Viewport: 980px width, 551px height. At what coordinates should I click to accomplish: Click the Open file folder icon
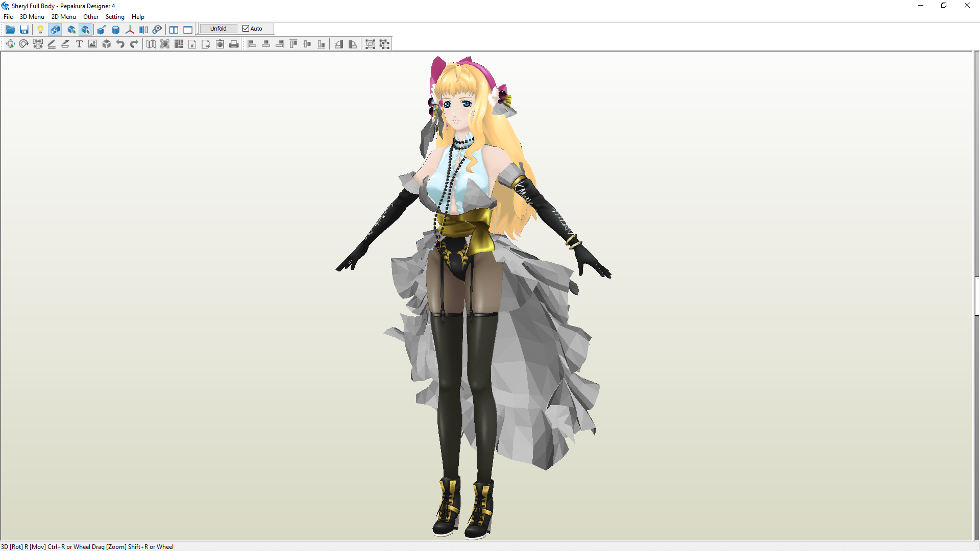point(10,29)
